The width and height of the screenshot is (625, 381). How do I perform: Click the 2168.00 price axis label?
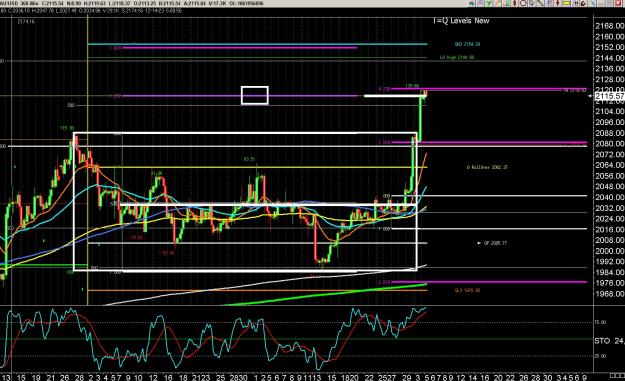(609, 26)
